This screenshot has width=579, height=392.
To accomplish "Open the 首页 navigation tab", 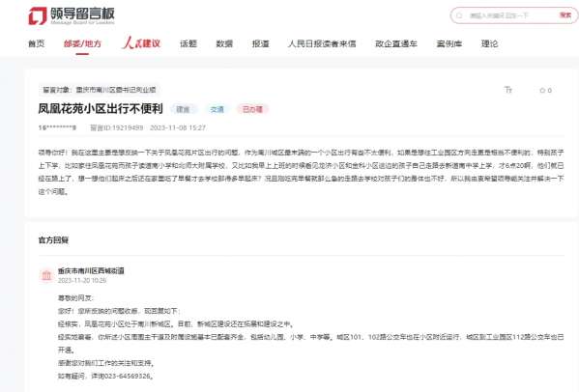I will [x=36, y=43].
